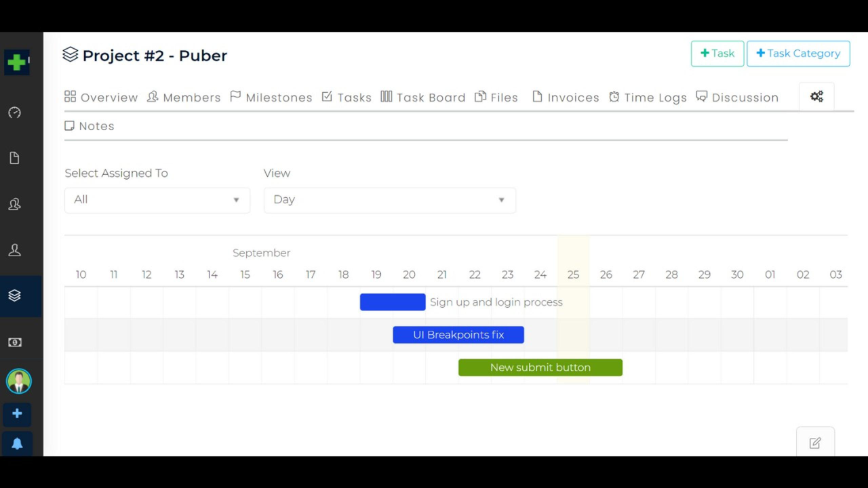Click the blue plus icon in sidebar
868x488 pixels.
point(17,413)
